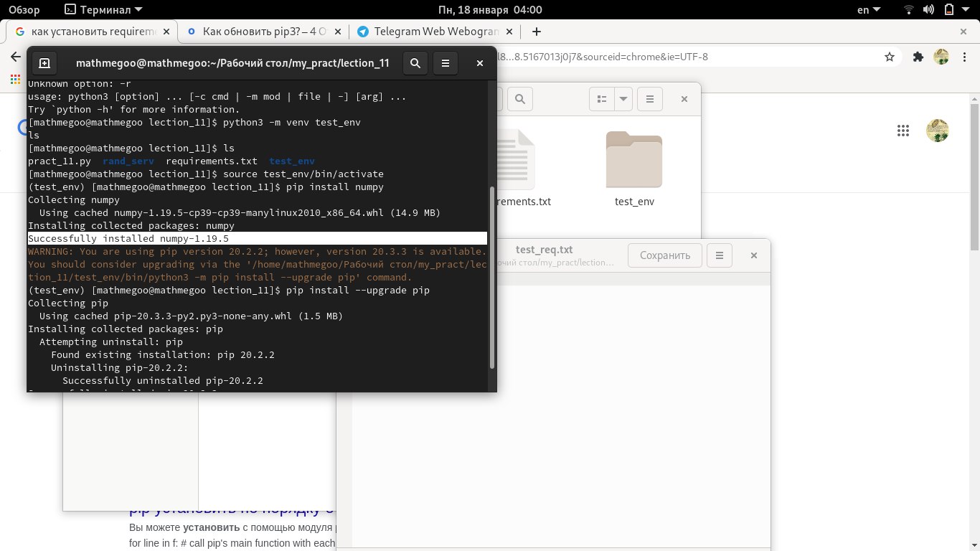Close the test_req.txt editor window
The image size is (980, 551).
[x=754, y=255]
